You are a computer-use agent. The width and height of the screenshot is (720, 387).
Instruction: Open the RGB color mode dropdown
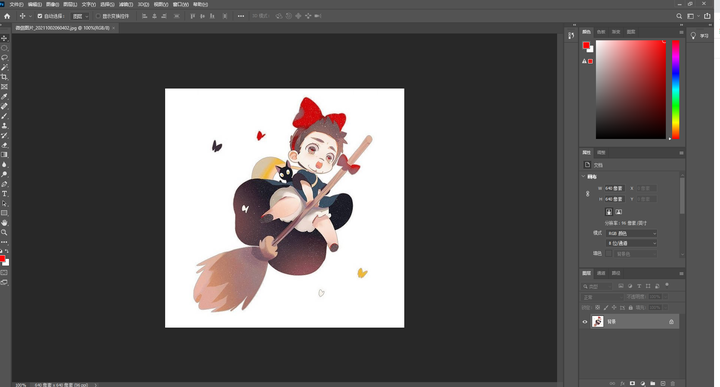pos(631,233)
